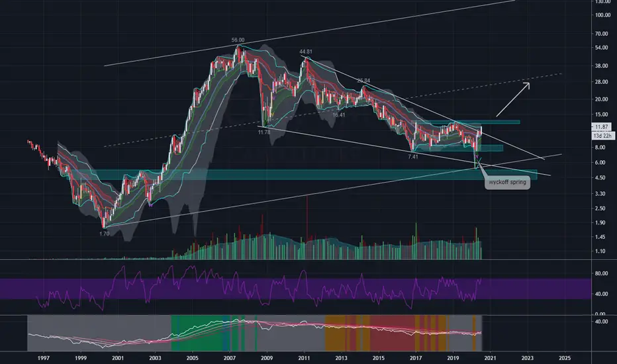Click 2017 on the time axis

pyautogui.click(x=416, y=357)
